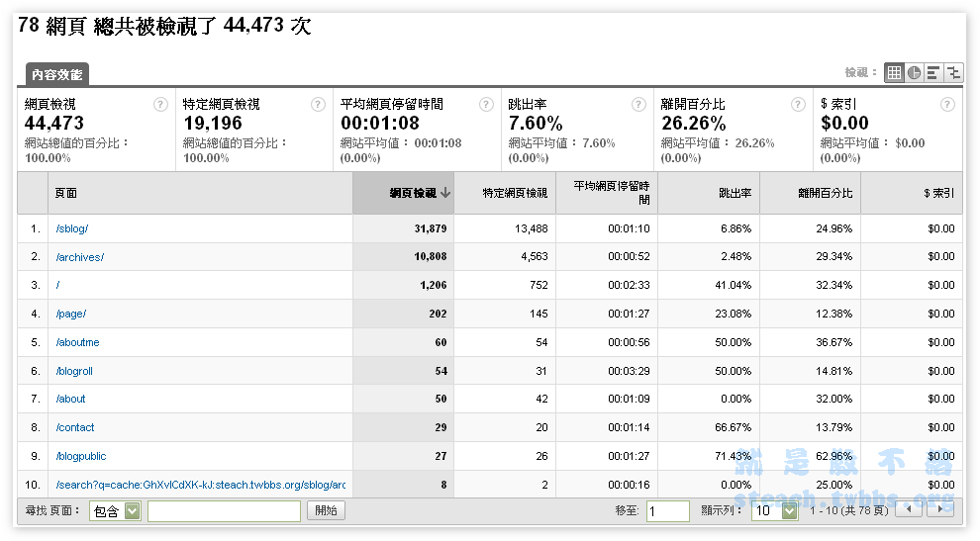Go to next page of results arrow
The image size is (980, 541).
click(x=940, y=510)
